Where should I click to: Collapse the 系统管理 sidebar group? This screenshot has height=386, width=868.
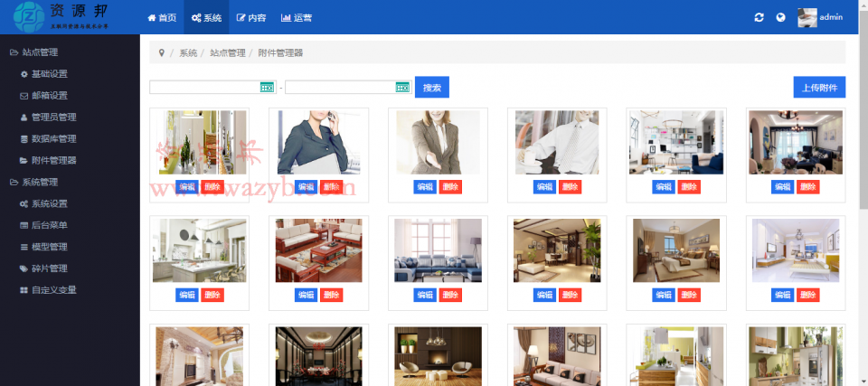pos(33,183)
